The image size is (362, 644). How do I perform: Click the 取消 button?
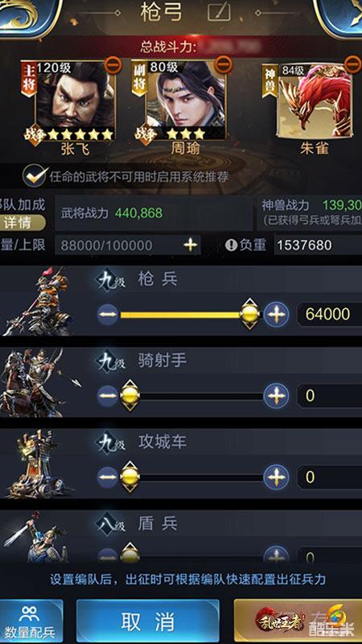pyautogui.click(x=148, y=621)
